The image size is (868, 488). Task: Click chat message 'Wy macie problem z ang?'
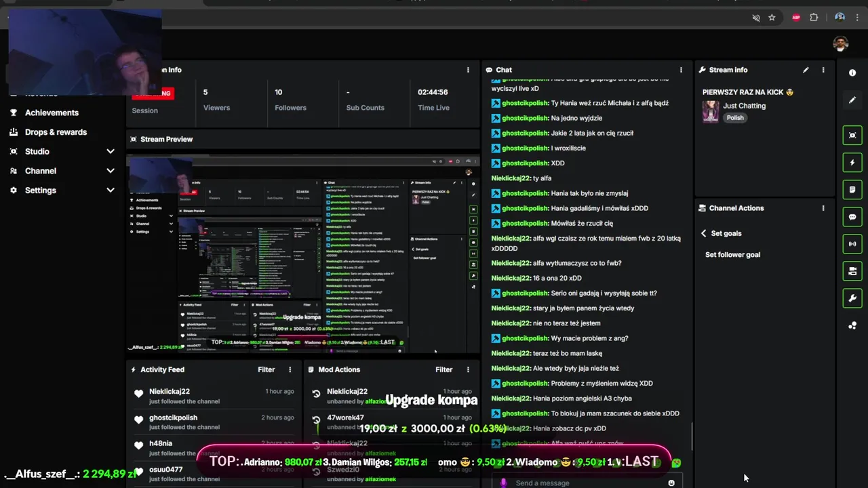coord(589,338)
